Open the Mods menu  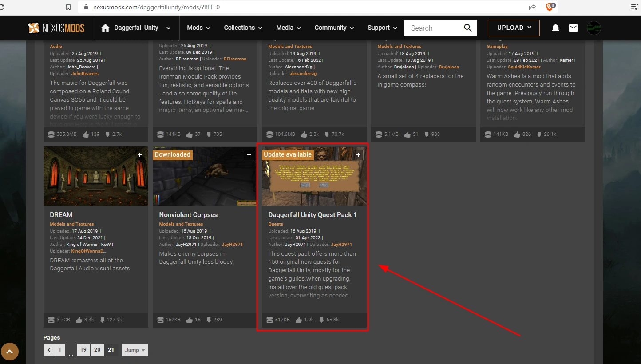tap(198, 28)
